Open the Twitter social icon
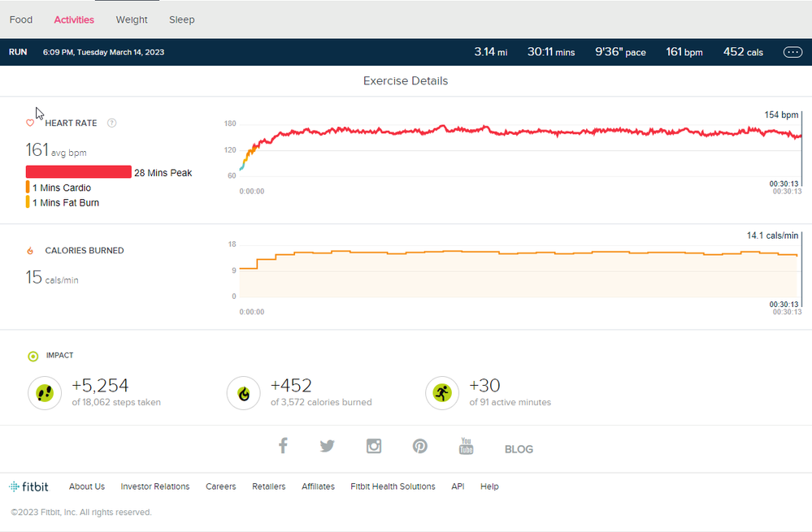812x532 pixels. 328,446
